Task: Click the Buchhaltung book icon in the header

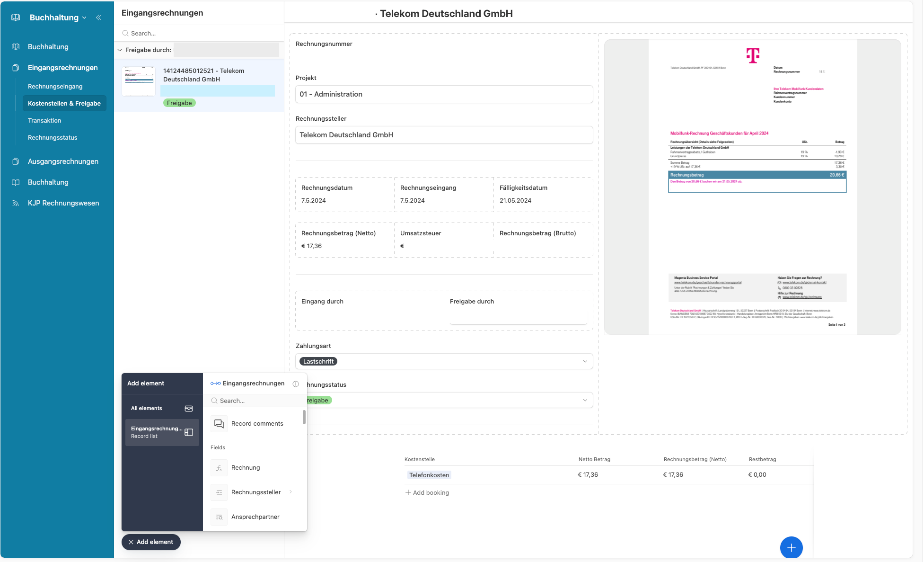Action: tap(16, 18)
